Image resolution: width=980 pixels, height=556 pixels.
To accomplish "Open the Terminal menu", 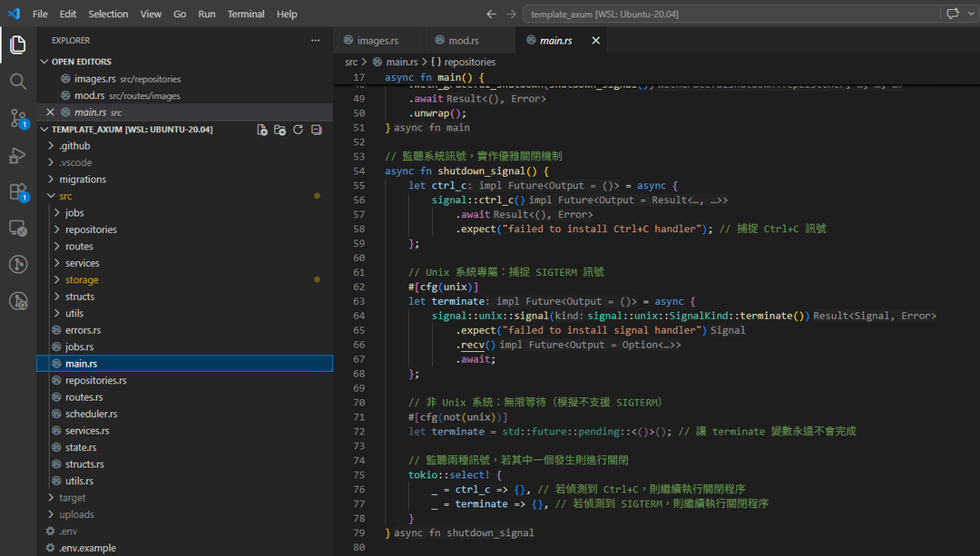I will pyautogui.click(x=246, y=15).
